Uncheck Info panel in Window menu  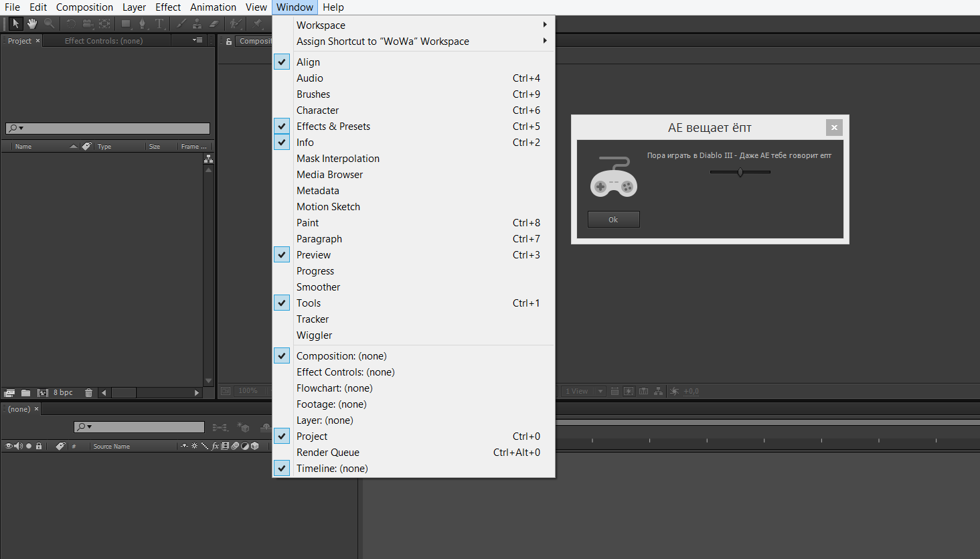tap(282, 142)
